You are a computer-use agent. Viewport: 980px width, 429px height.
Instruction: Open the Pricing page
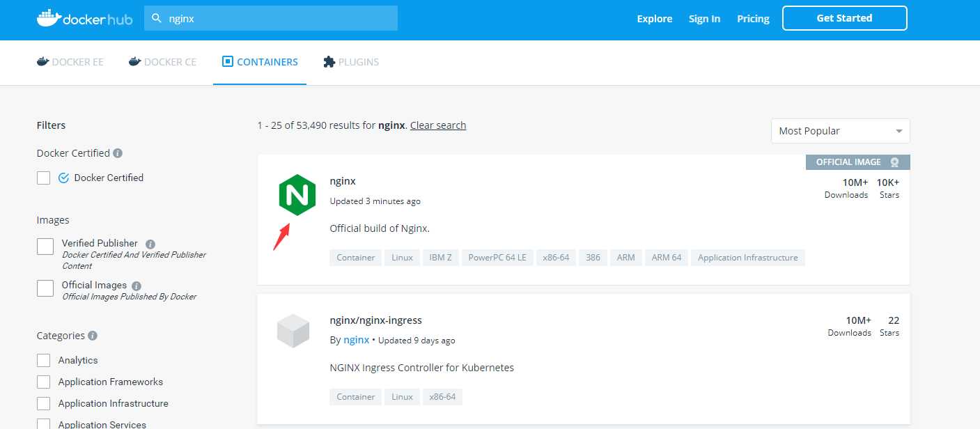click(753, 19)
